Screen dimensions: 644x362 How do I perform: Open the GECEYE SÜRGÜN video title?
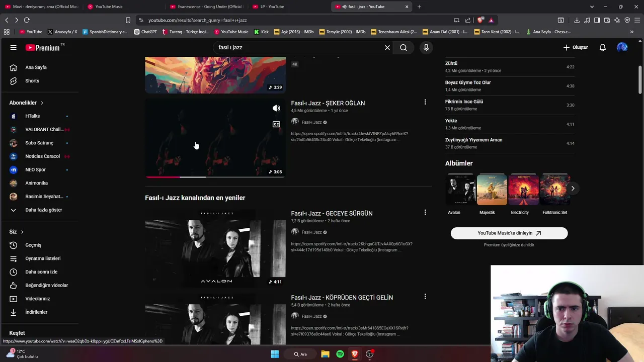pyautogui.click(x=332, y=214)
